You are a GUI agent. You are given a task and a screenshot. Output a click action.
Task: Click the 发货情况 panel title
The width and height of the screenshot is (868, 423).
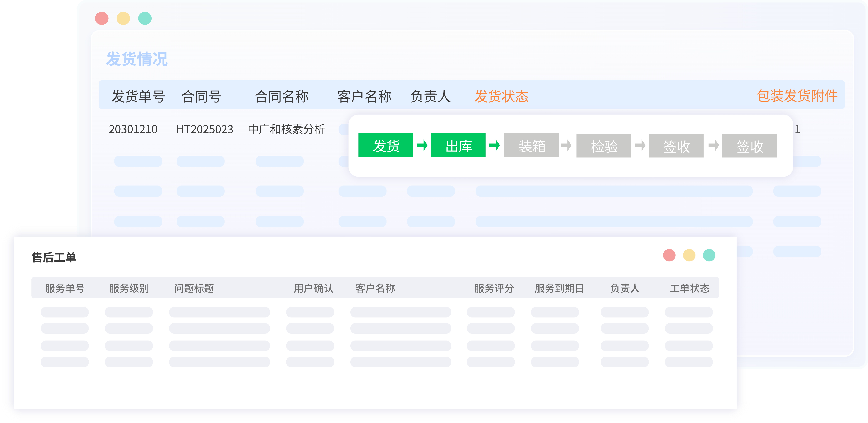tap(137, 59)
